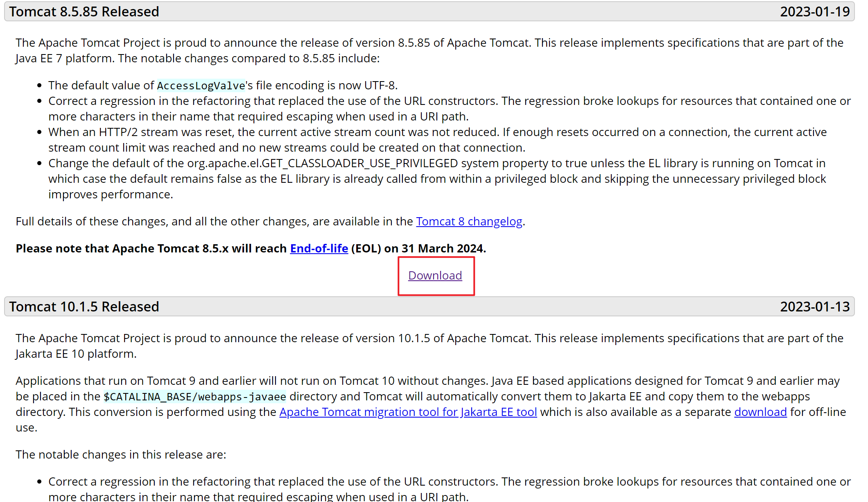Click the Tomcat 10.1.5 Released heading

pyautogui.click(x=84, y=307)
